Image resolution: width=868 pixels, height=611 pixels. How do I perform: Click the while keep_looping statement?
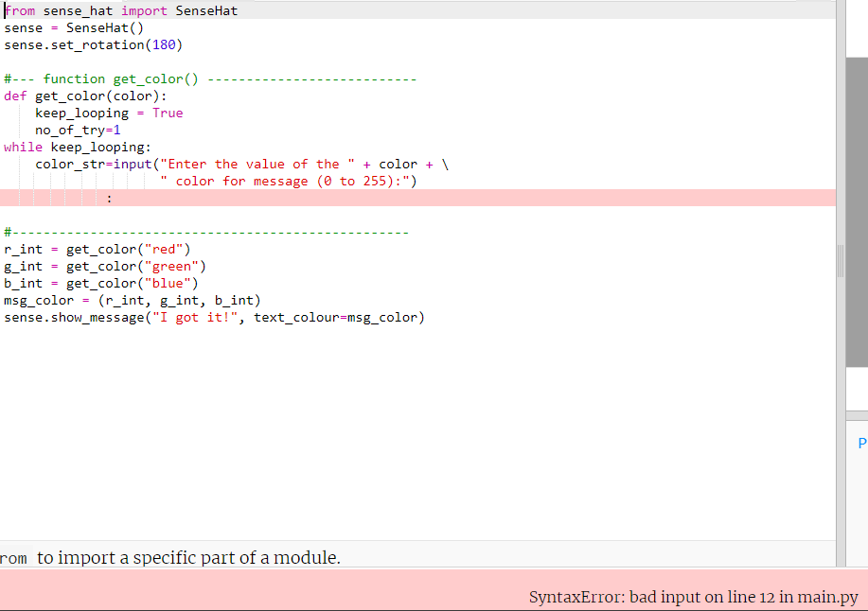click(x=76, y=147)
